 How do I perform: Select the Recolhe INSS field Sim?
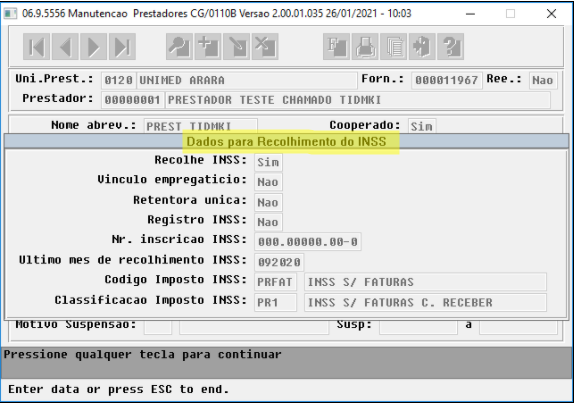[268, 162]
